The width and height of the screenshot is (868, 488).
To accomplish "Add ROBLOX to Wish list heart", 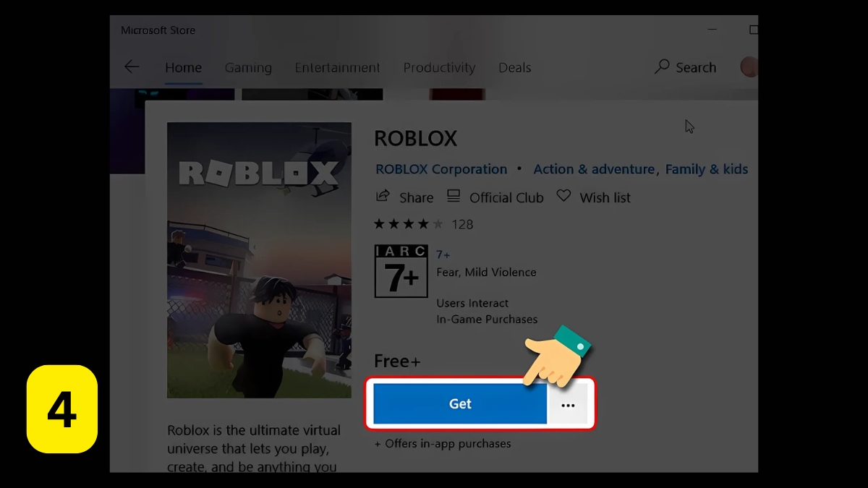I will pos(563,197).
